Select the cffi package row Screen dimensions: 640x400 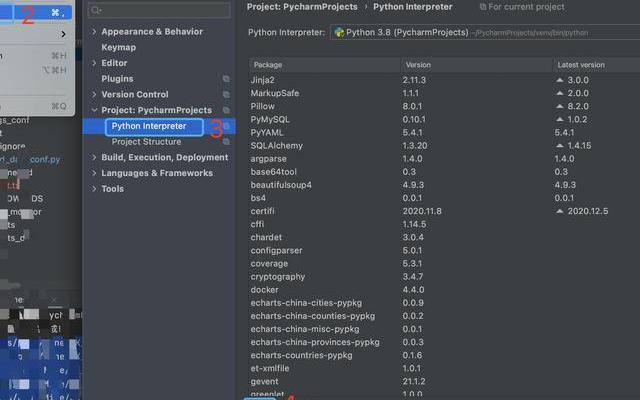point(444,224)
